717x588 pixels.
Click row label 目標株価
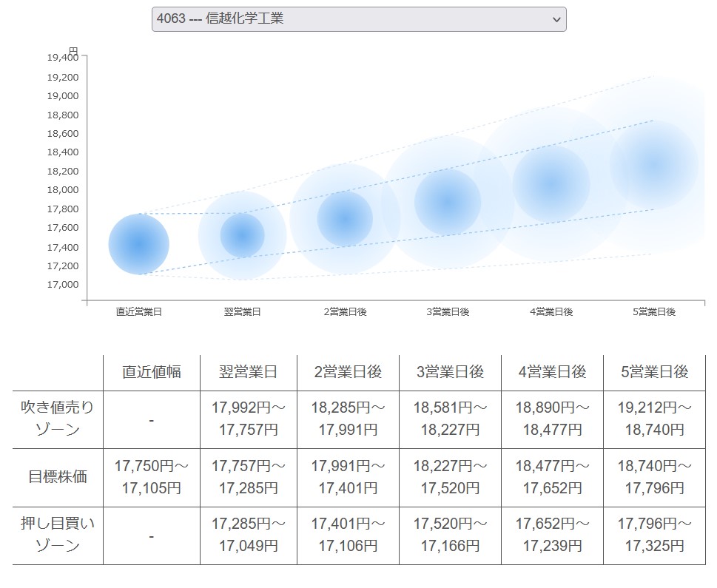tap(58, 477)
